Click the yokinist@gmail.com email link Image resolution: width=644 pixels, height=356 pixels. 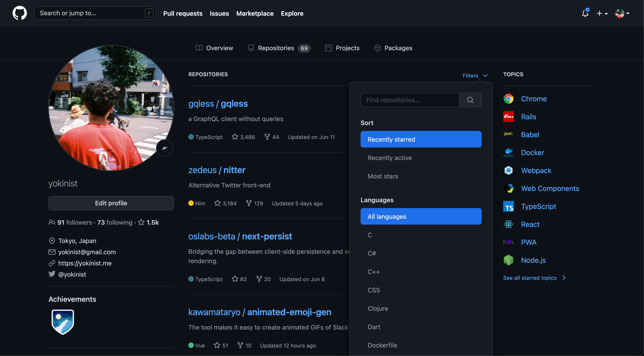(x=87, y=252)
